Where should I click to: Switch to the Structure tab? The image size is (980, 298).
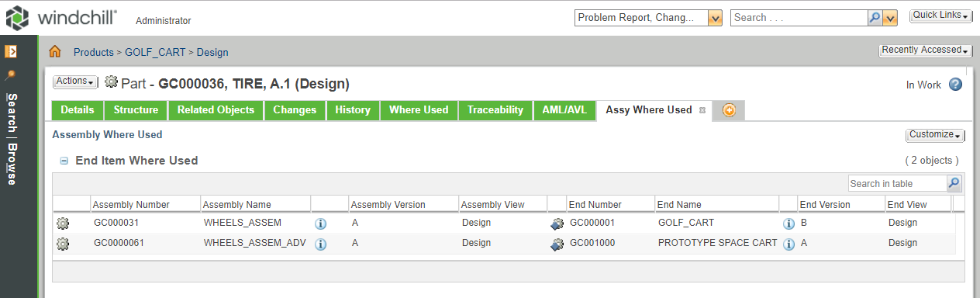click(x=136, y=110)
